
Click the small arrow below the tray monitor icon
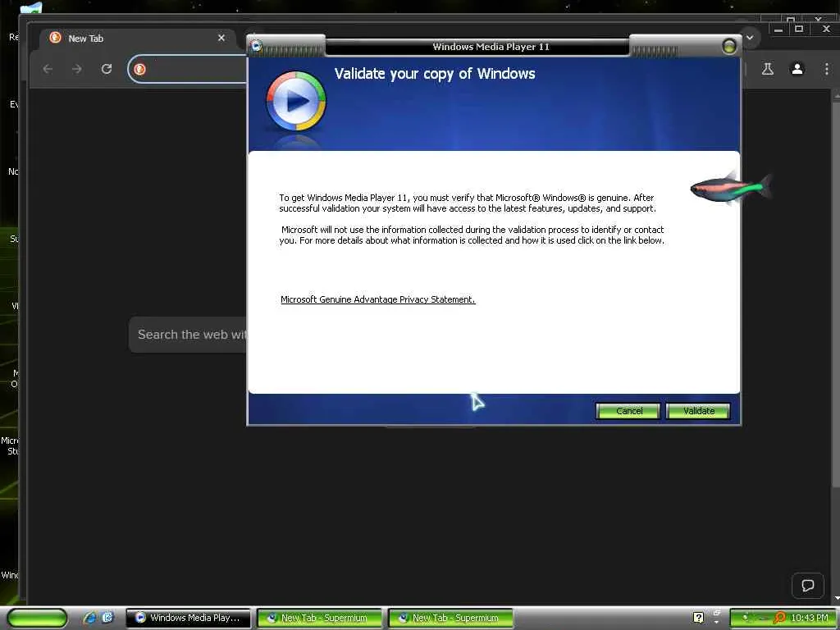coord(716,622)
